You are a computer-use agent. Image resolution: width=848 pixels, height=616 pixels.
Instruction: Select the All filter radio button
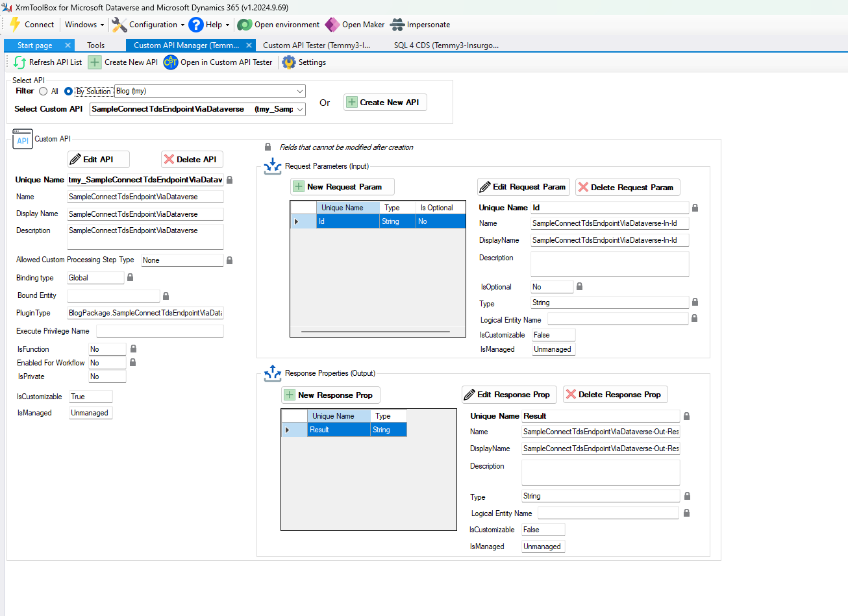point(43,92)
